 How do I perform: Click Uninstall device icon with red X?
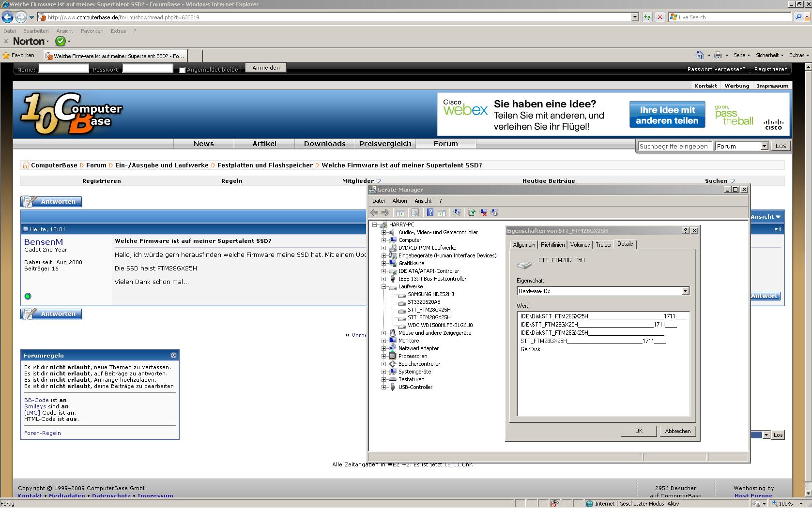point(483,212)
